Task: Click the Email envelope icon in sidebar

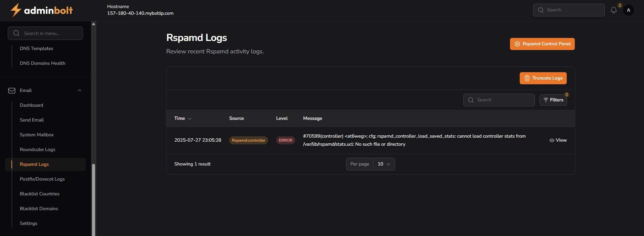Action: pos(12,91)
